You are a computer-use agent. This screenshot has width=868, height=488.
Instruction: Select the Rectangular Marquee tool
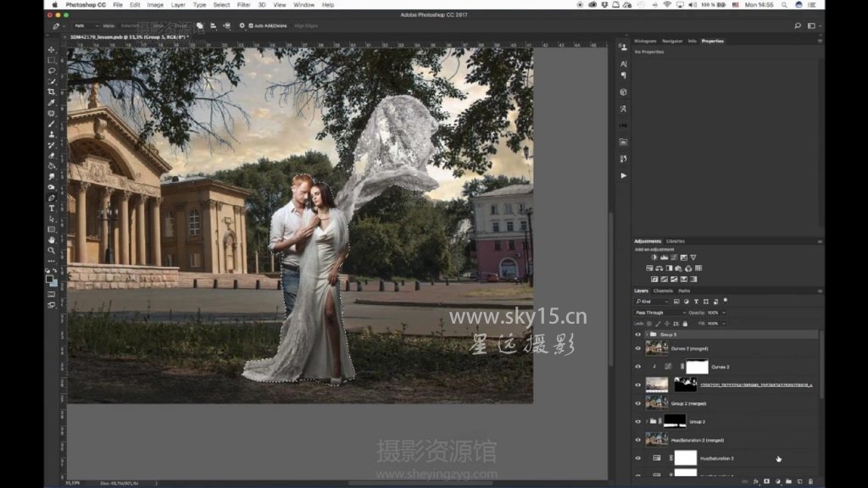point(52,60)
